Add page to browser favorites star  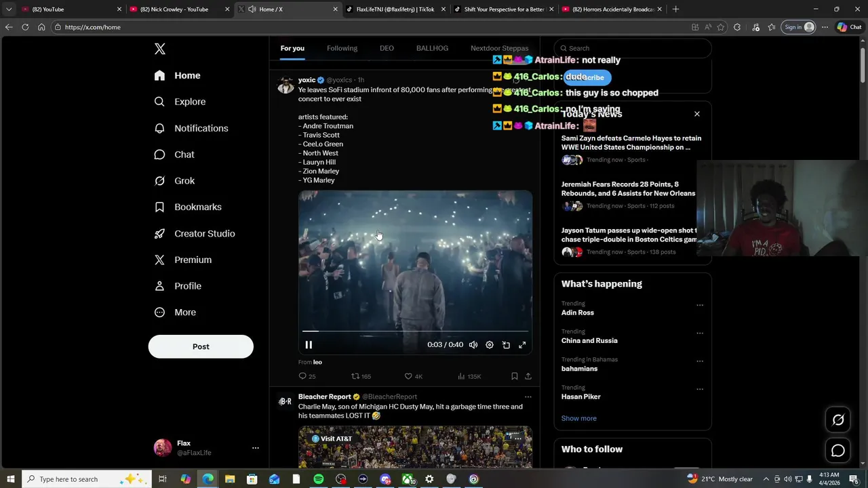coord(721,27)
